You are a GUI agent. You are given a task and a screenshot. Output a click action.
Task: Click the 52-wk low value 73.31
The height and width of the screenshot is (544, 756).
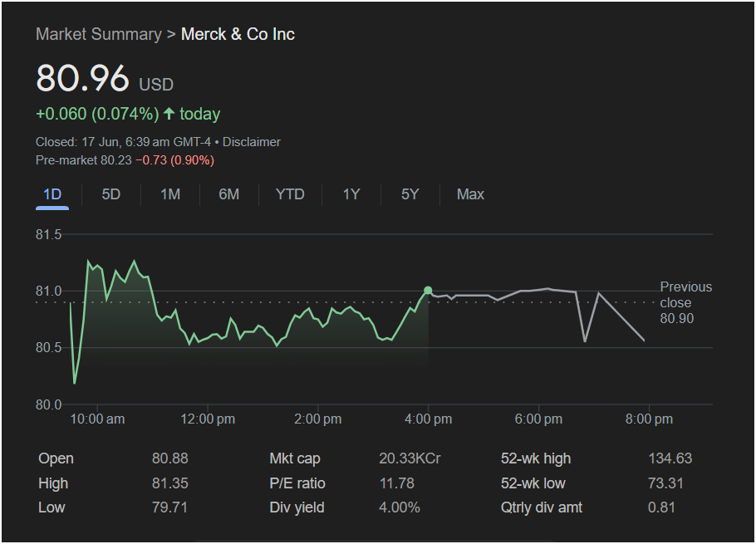(665, 483)
